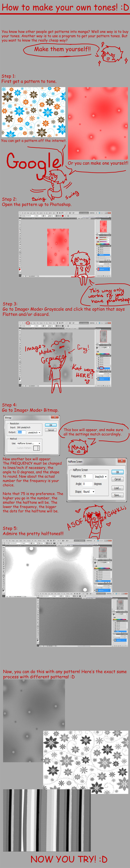The image size is (130, 868).
Task: Click the Angle field showing 0
Action: point(87,484)
